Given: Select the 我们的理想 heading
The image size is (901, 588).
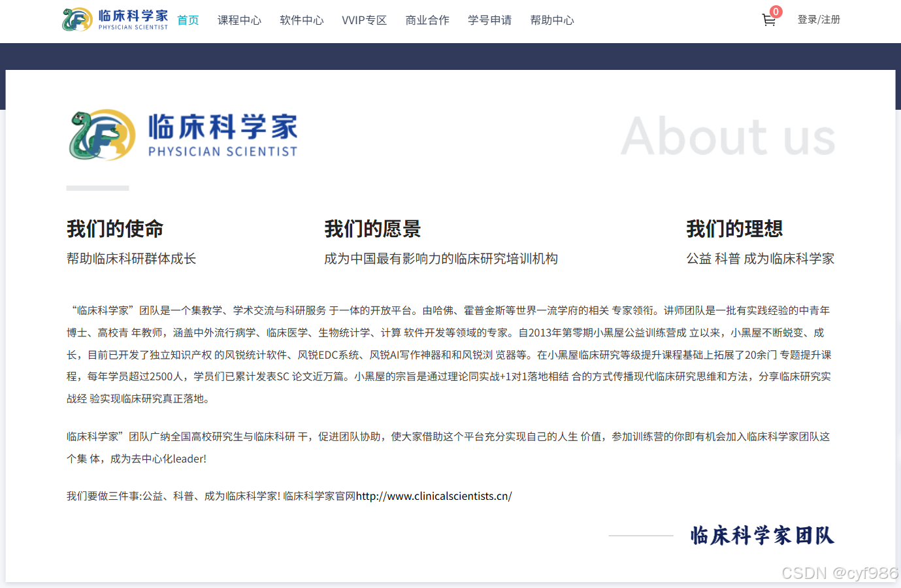Looking at the screenshot, I should point(734,229).
